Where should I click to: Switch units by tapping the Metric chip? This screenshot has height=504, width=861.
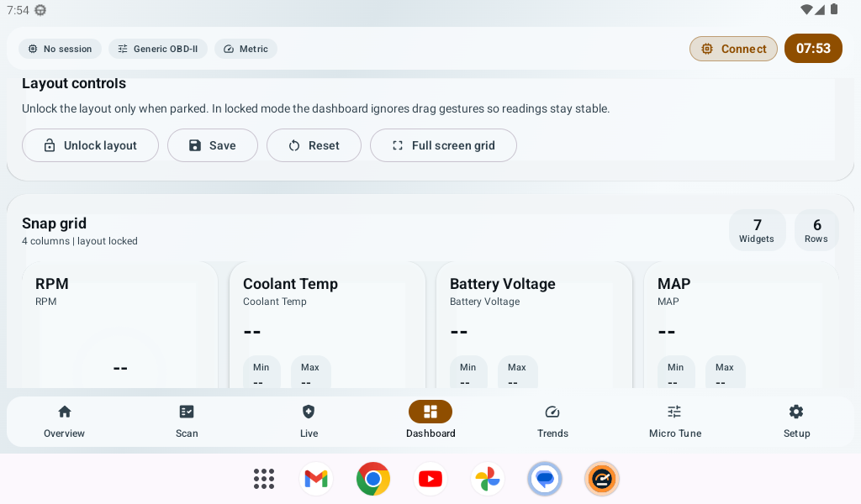point(246,49)
